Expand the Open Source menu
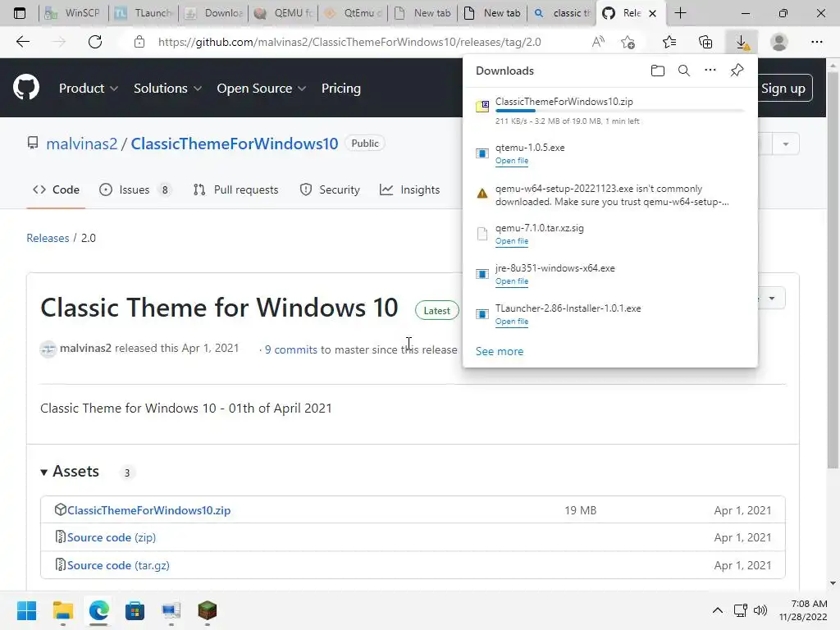The height and width of the screenshot is (630, 840). click(262, 88)
